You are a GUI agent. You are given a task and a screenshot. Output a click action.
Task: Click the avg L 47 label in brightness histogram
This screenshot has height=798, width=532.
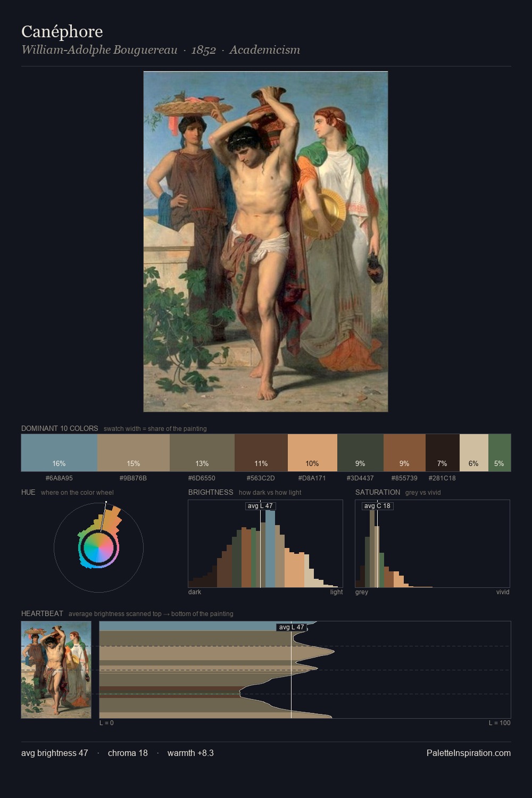(x=260, y=506)
